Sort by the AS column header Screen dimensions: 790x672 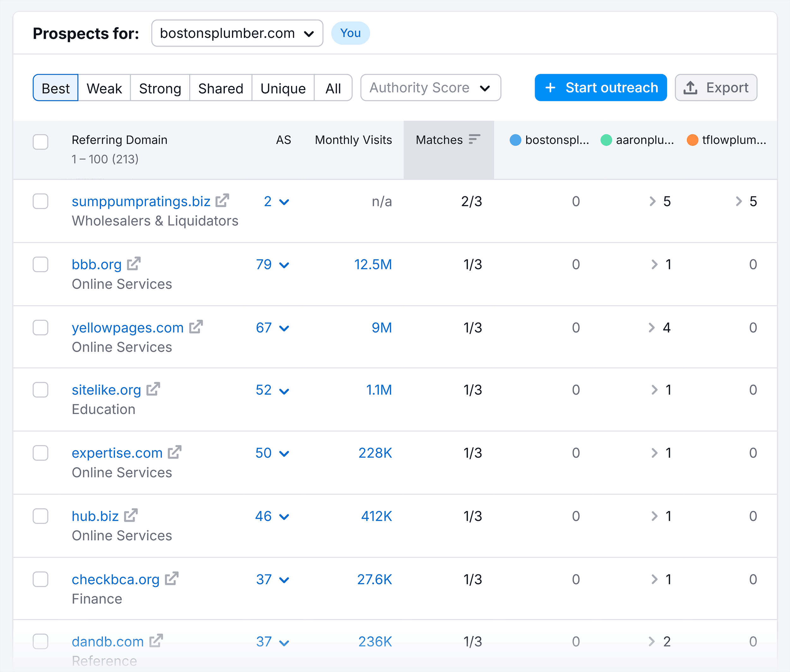click(283, 140)
